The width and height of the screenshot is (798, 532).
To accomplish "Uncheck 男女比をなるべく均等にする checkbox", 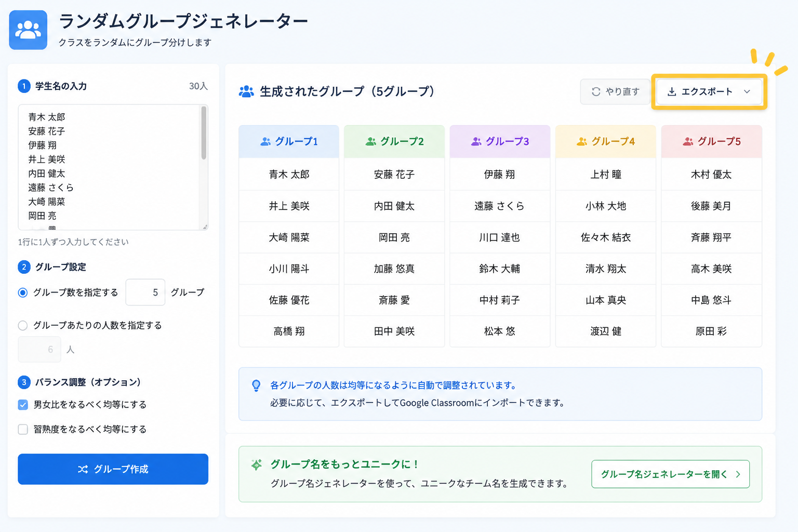I will [23, 405].
